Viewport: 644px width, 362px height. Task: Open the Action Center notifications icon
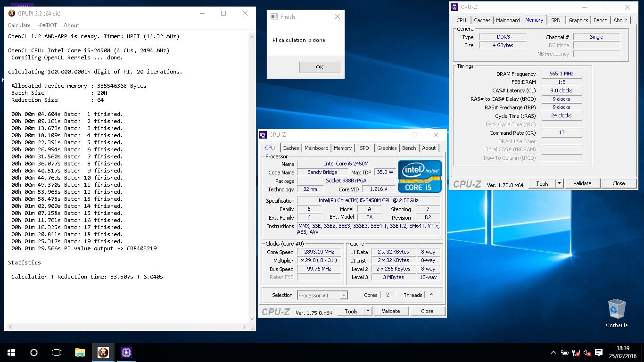coord(599,353)
